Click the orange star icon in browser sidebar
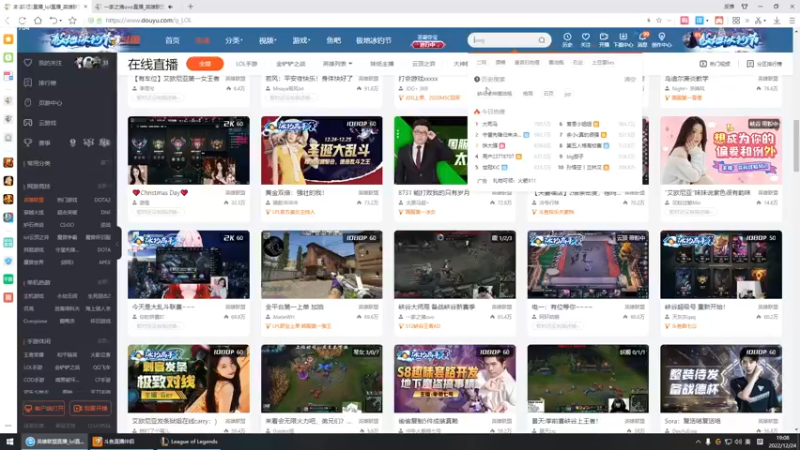800x450 pixels. pyautogui.click(x=8, y=39)
